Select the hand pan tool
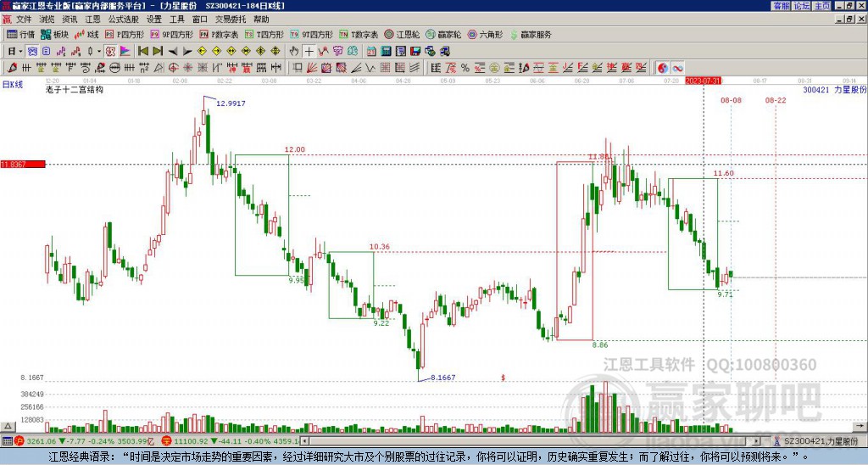868x465 pixels. click(x=294, y=52)
